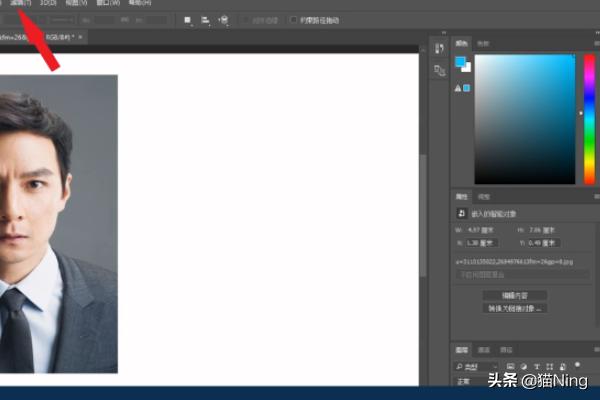Click the in-gamut blue swatch beside warning
The image size is (600, 400).
pyautogui.click(x=466, y=88)
